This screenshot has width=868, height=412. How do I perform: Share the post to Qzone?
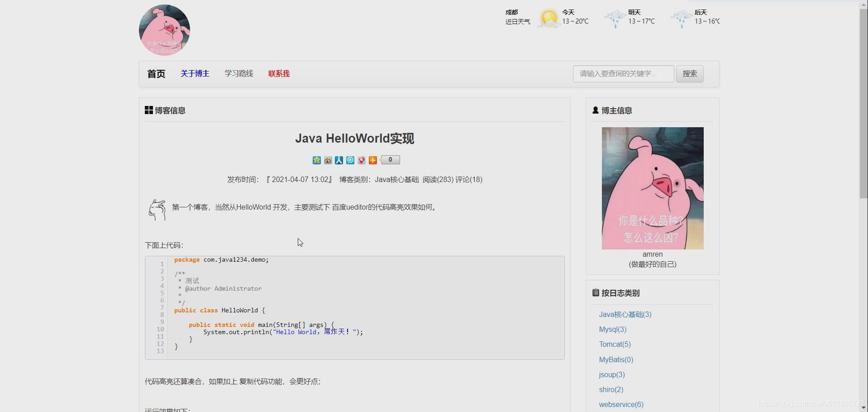coord(316,160)
